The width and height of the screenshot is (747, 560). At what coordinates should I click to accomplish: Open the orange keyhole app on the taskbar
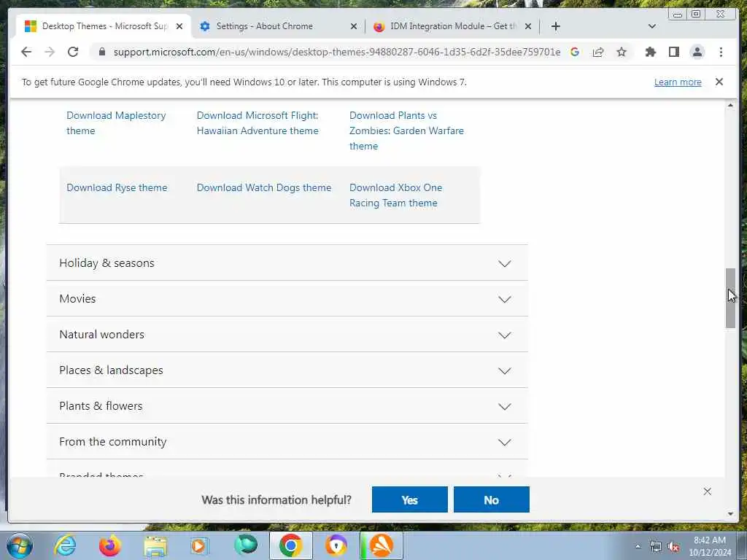tap(336, 545)
